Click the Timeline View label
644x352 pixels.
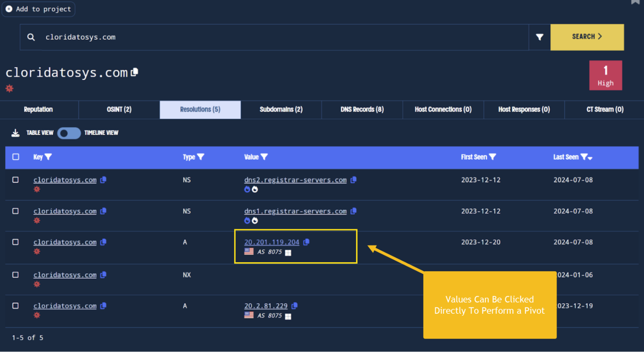tap(101, 133)
